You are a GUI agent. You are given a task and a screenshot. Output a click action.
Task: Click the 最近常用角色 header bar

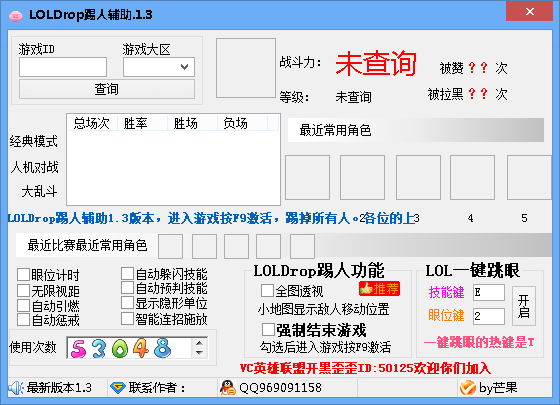tap(416, 130)
